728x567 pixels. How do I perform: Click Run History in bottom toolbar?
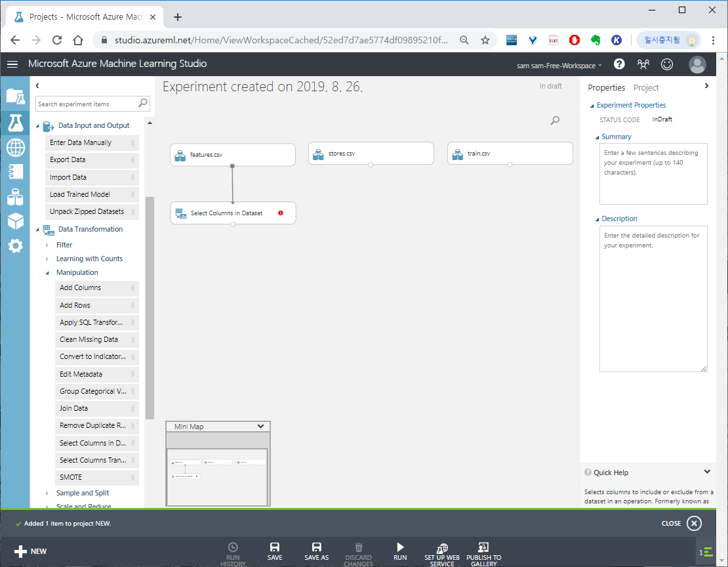233,553
